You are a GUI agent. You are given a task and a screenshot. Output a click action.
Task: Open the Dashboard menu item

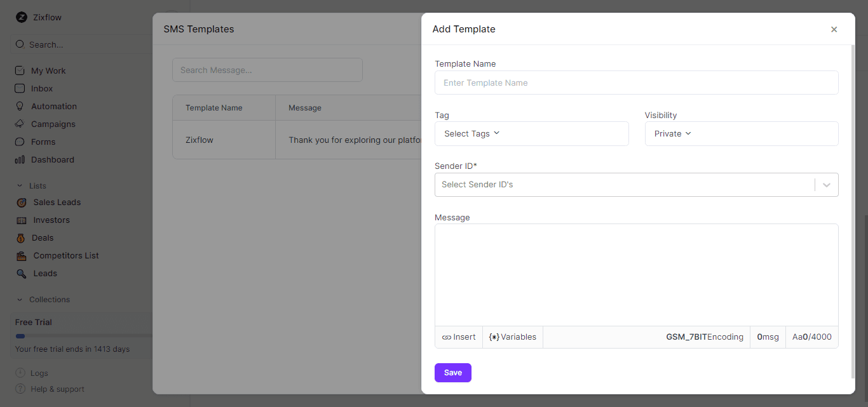[x=20, y=159]
